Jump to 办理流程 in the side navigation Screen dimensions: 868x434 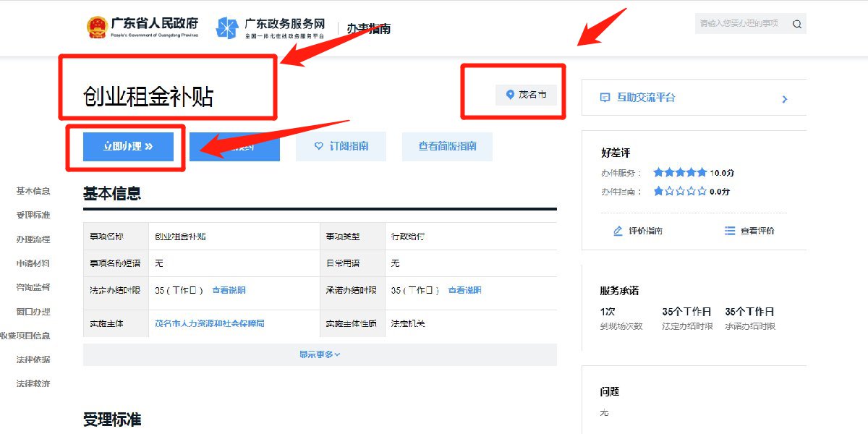(x=33, y=239)
